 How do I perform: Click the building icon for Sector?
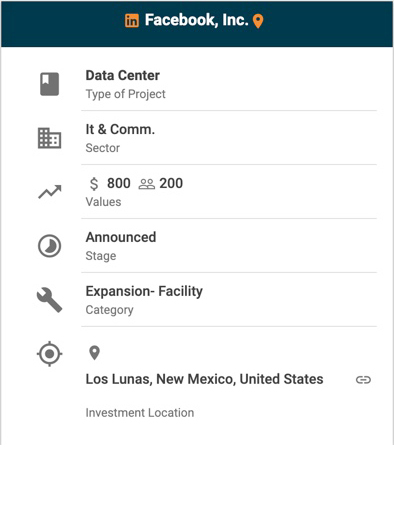pos(49,138)
